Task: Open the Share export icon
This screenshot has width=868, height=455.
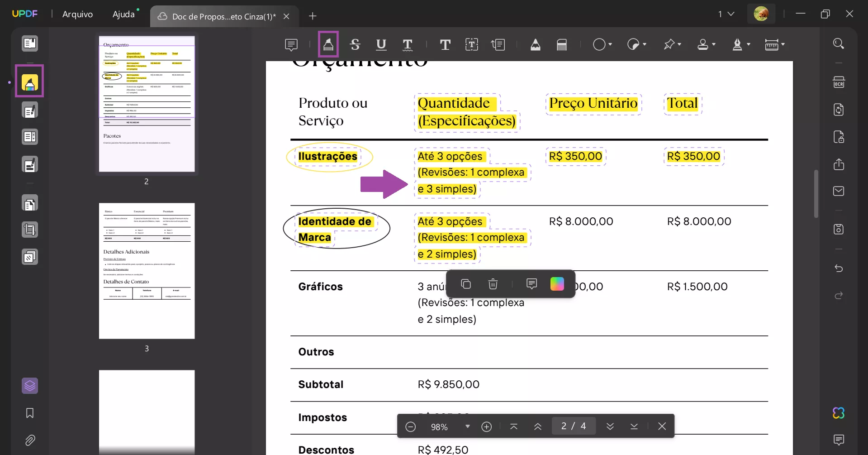Action: [x=839, y=164]
